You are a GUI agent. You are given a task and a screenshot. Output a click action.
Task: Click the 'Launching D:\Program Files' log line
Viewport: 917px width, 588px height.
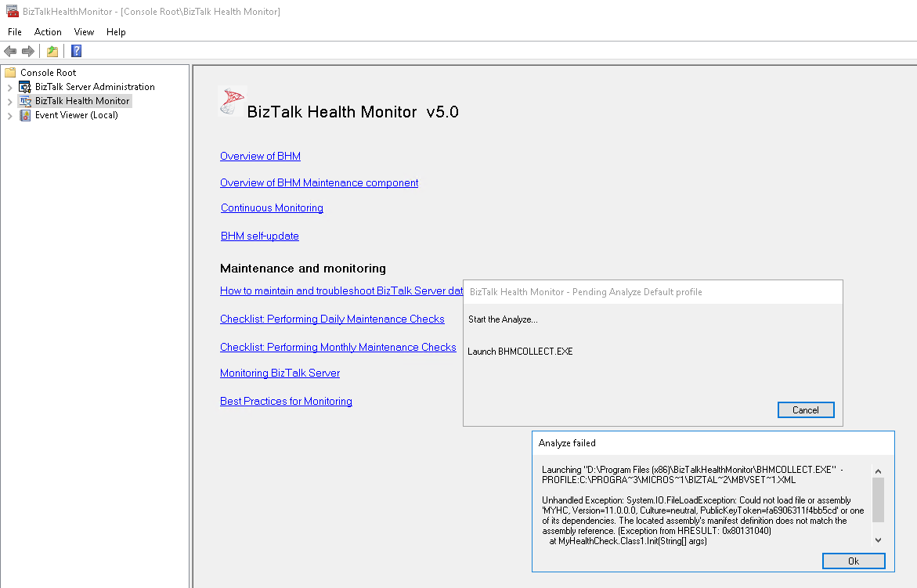tap(691, 474)
